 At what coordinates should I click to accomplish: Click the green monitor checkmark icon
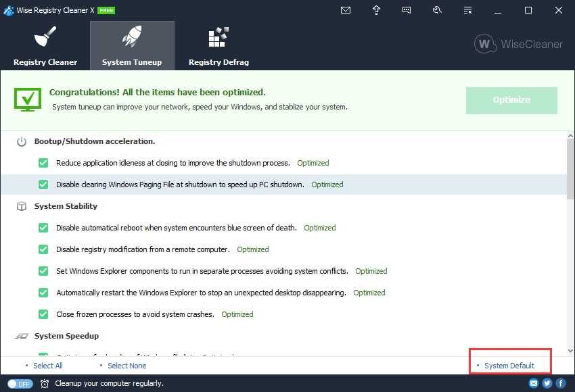(x=28, y=99)
